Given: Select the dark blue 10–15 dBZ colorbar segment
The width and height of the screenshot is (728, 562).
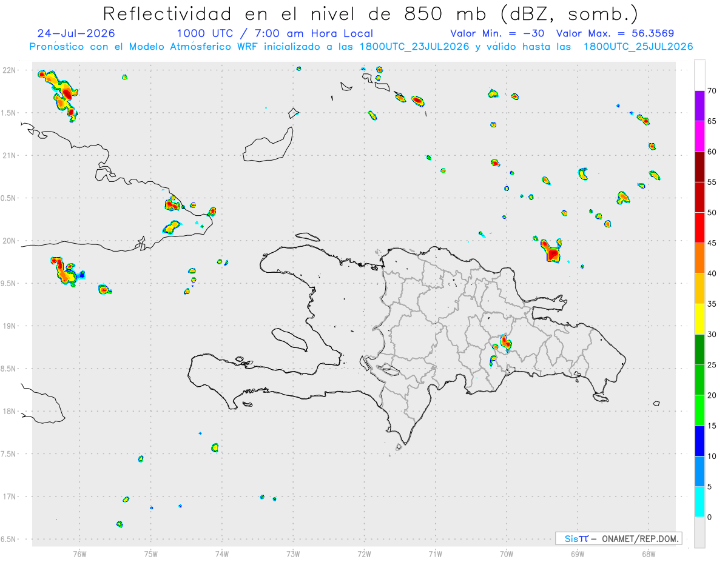Looking at the screenshot, I should click(699, 441).
